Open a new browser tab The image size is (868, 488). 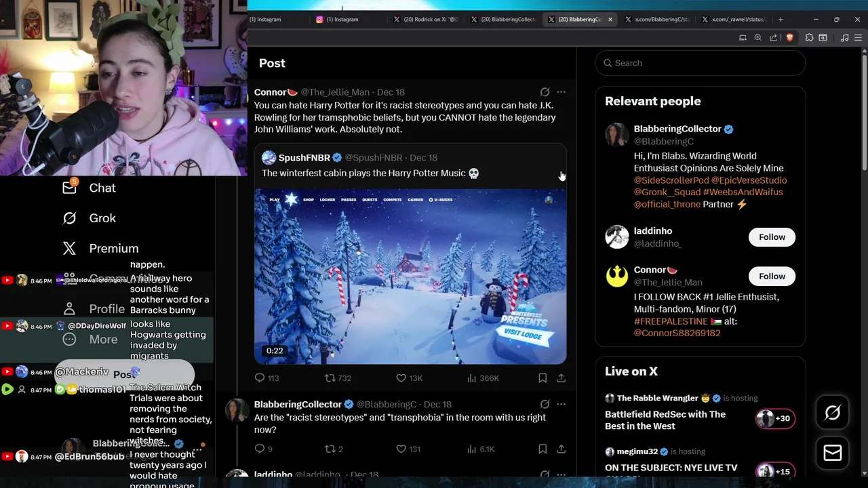pyautogui.click(x=781, y=19)
